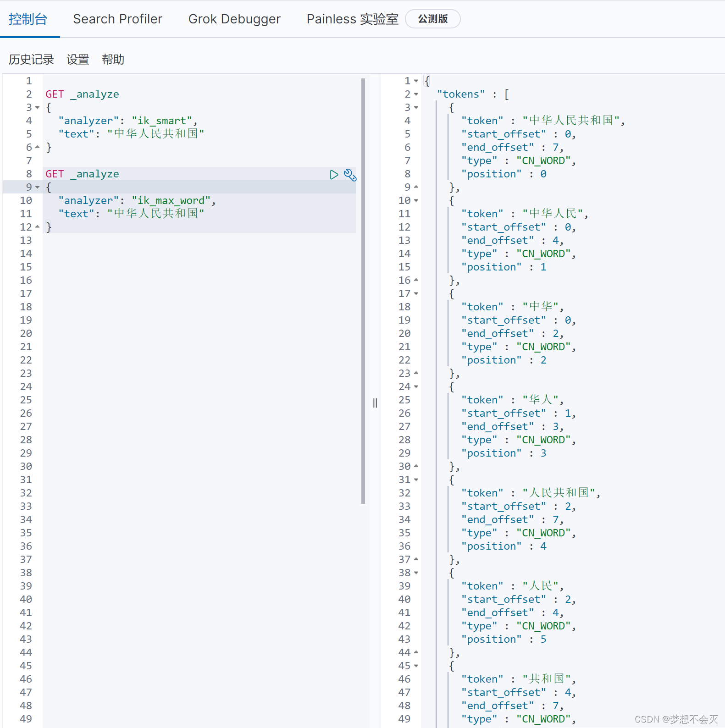Switch to the 控制台 tab

28,19
